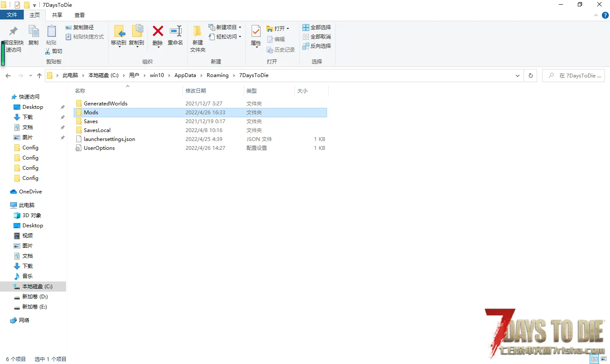This screenshot has width=610, height=364.
Task: Click Roaming in the address path
Action: click(x=217, y=75)
